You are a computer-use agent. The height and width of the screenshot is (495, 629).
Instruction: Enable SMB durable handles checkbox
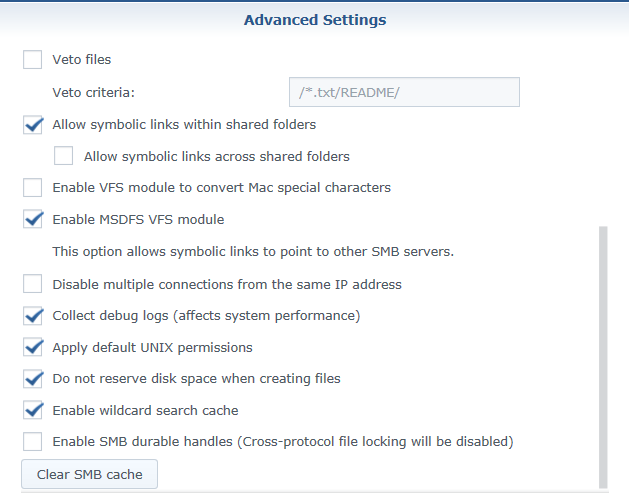(x=32, y=441)
